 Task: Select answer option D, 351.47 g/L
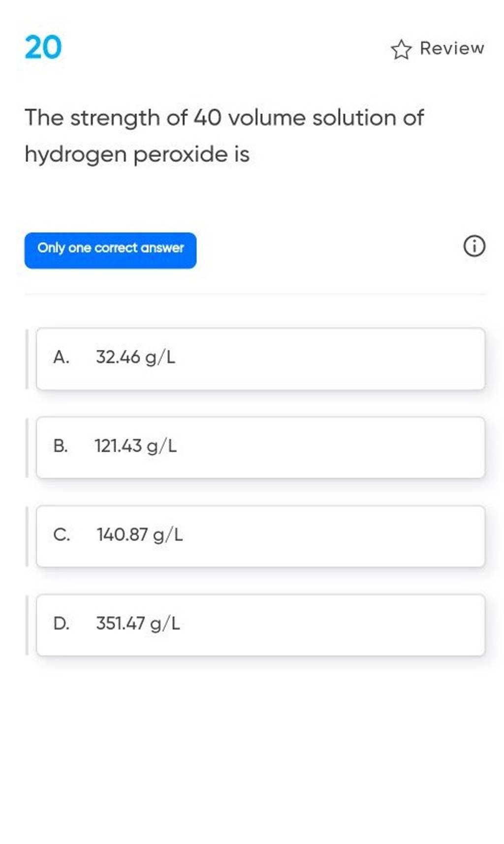point(260,624)
